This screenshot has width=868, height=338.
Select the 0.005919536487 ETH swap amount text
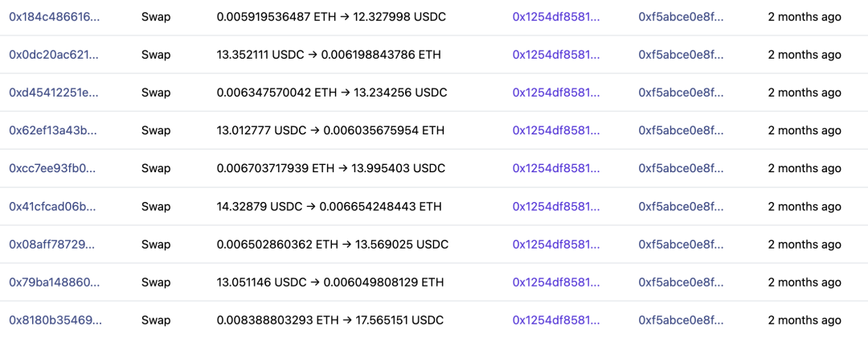pos(276,17)
